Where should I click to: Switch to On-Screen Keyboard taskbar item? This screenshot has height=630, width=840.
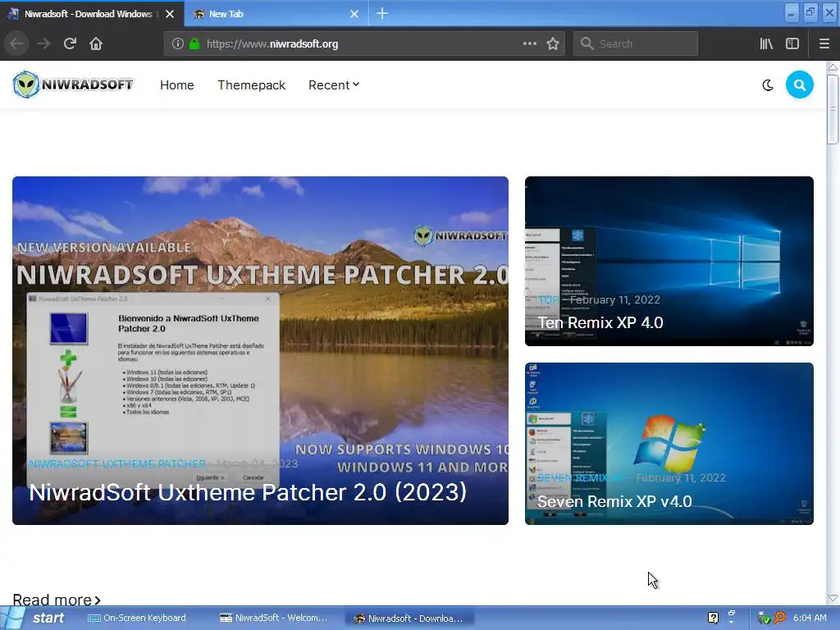(137, 618)
